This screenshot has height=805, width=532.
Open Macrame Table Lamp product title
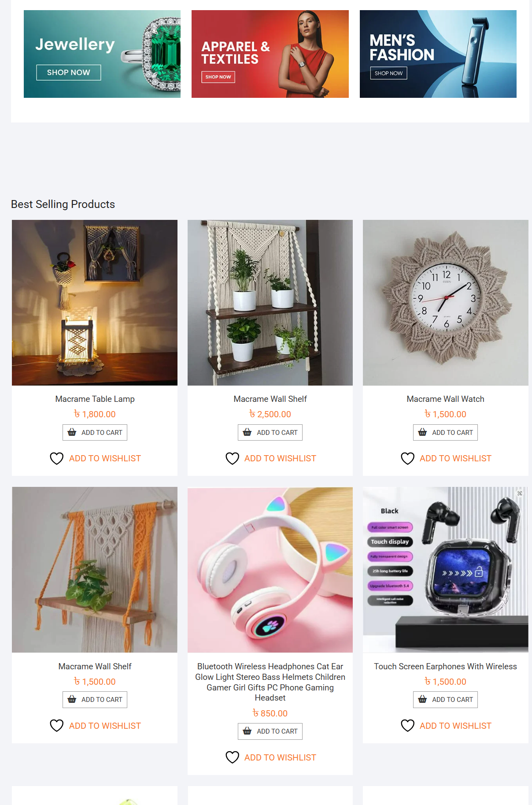click(95, 399)
